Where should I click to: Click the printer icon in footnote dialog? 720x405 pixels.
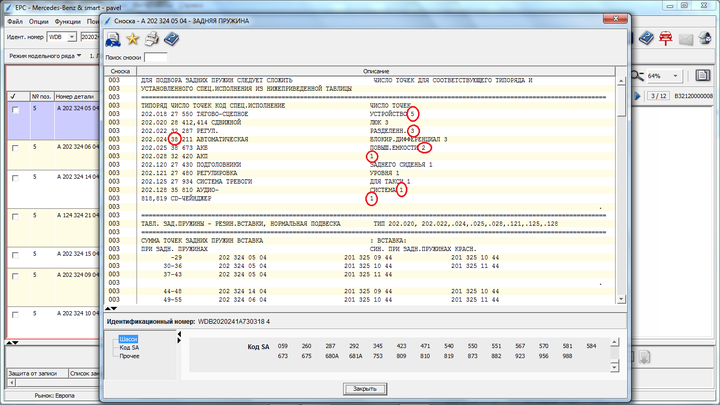point(152,39)
